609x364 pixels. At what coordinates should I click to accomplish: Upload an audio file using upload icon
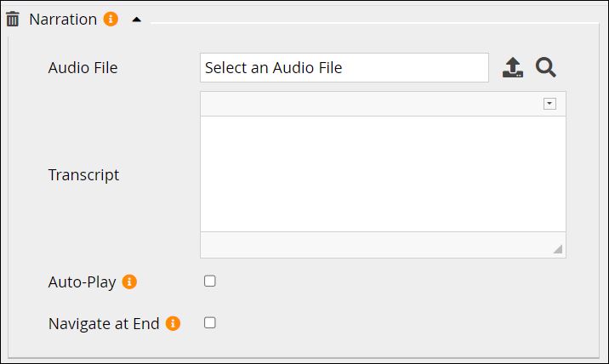coord(513,68)
